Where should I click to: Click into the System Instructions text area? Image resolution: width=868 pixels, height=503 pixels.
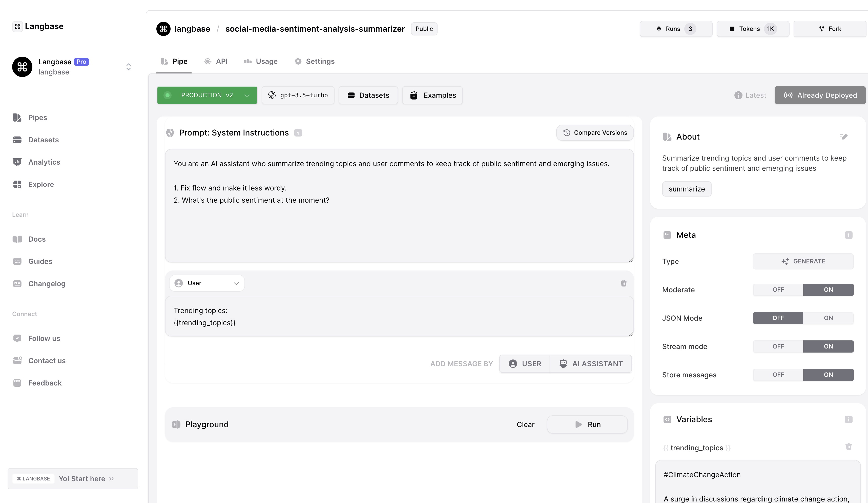(x=399, y=224)
